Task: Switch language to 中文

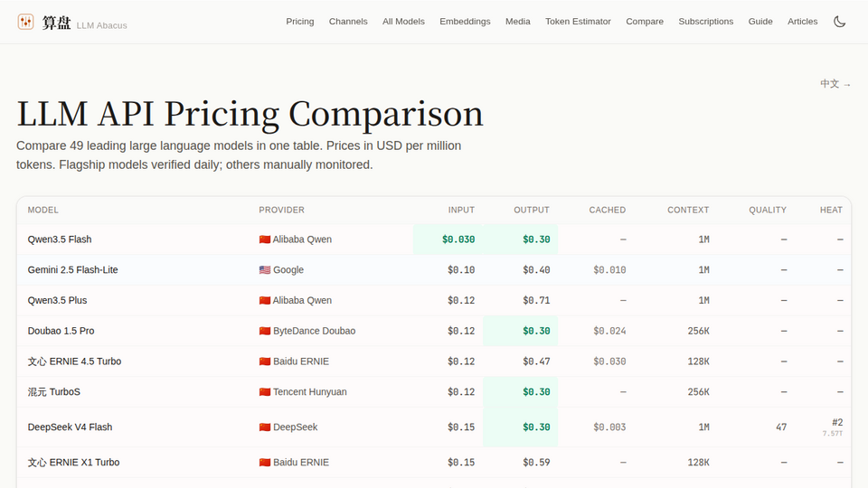Action: 835,83
